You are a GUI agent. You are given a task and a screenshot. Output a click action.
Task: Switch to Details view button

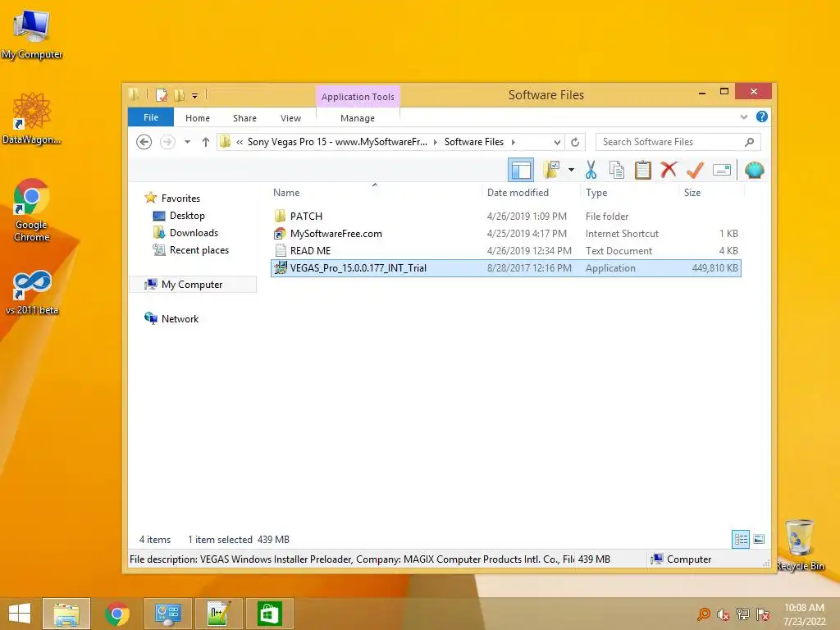point(741,539)
